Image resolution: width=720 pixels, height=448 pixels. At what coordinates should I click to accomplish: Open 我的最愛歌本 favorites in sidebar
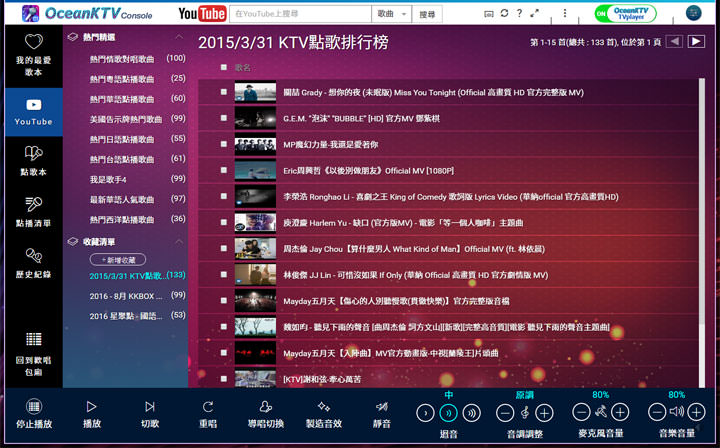click(33, 55)
